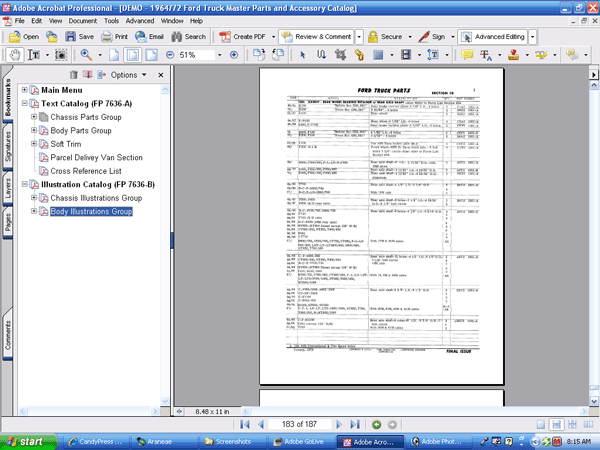The width and height of the screenshot is (600, 450).
Task: Click the Windows start button
Action: (28, 442)
